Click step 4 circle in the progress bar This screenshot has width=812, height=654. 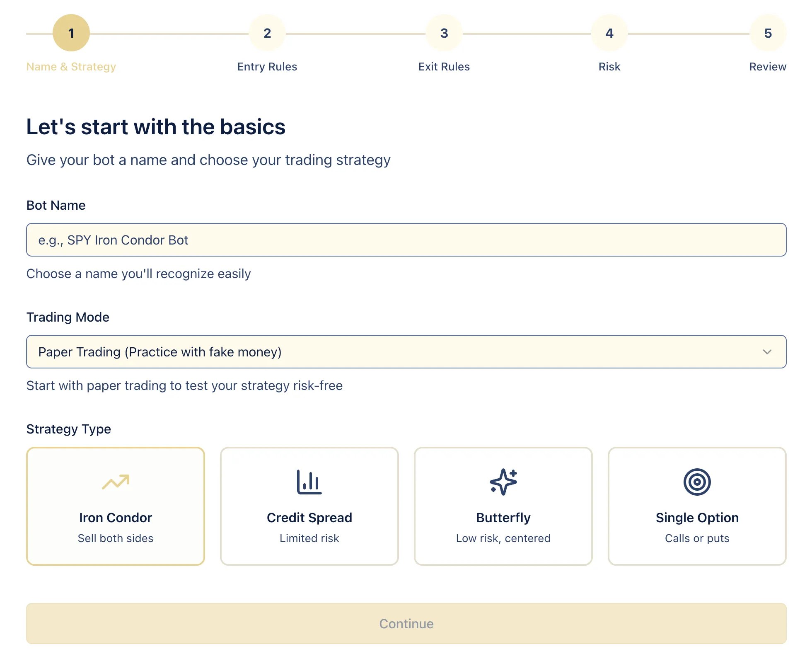609,33
